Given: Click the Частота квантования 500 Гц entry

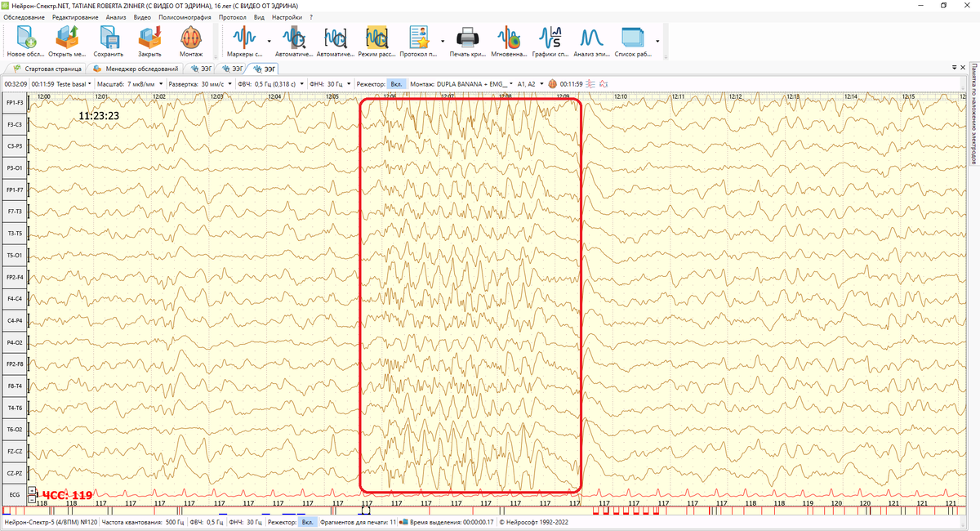Looking at the screenshot, I should pos(141,521).
